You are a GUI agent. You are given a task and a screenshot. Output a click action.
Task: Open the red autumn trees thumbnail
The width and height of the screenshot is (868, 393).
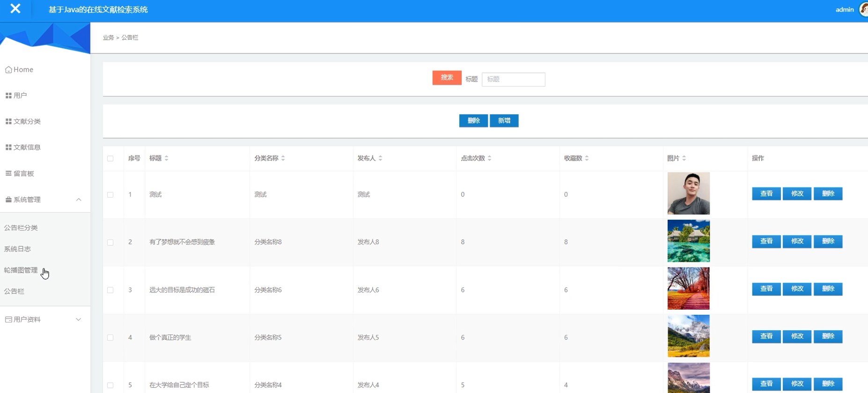[x=689, y=289]
